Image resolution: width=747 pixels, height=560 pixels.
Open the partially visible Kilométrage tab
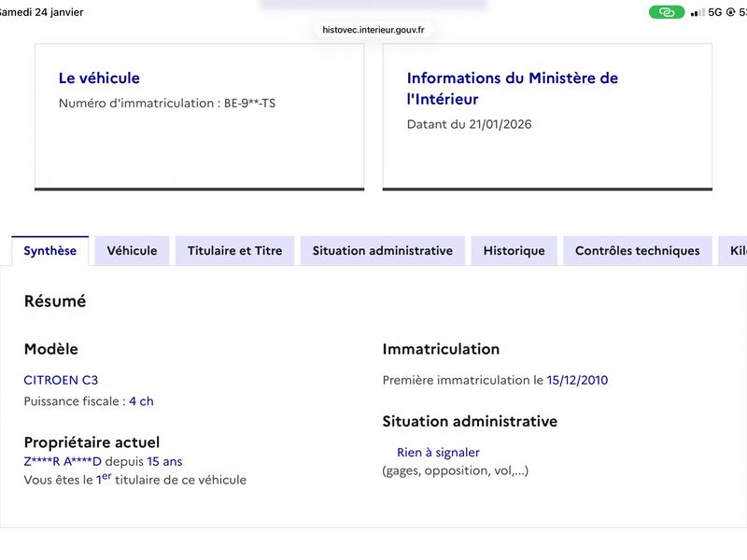732,251
